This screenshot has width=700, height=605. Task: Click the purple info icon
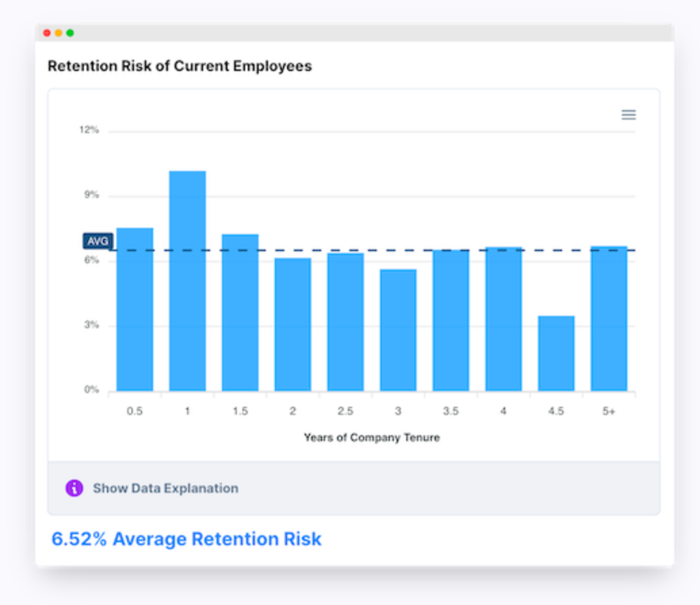tap(74, 488)
